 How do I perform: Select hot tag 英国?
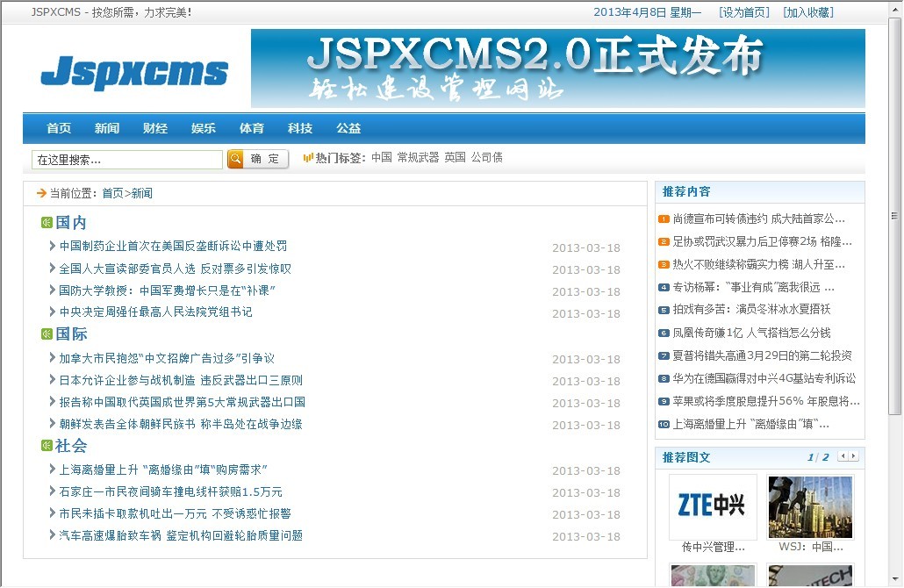[455, 157]
